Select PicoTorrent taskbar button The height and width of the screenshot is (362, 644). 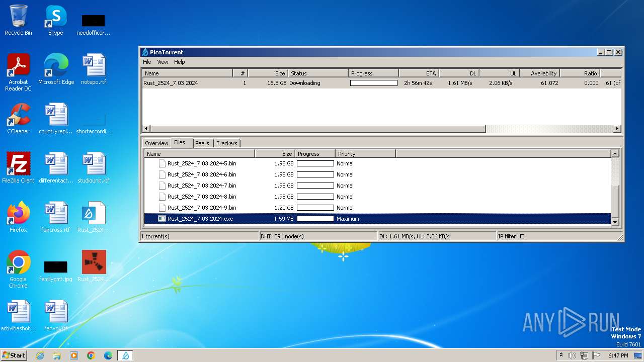click(125, 355)
